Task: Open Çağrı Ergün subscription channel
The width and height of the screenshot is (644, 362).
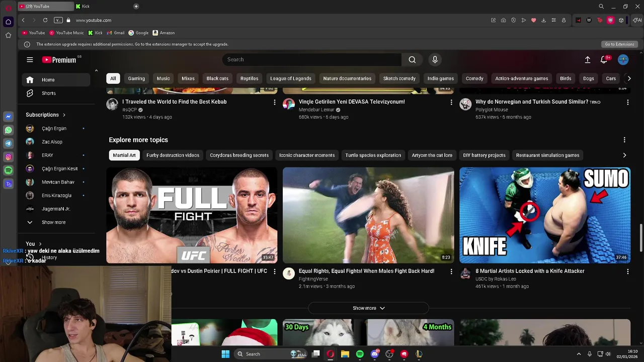Action: coord(54,129)
